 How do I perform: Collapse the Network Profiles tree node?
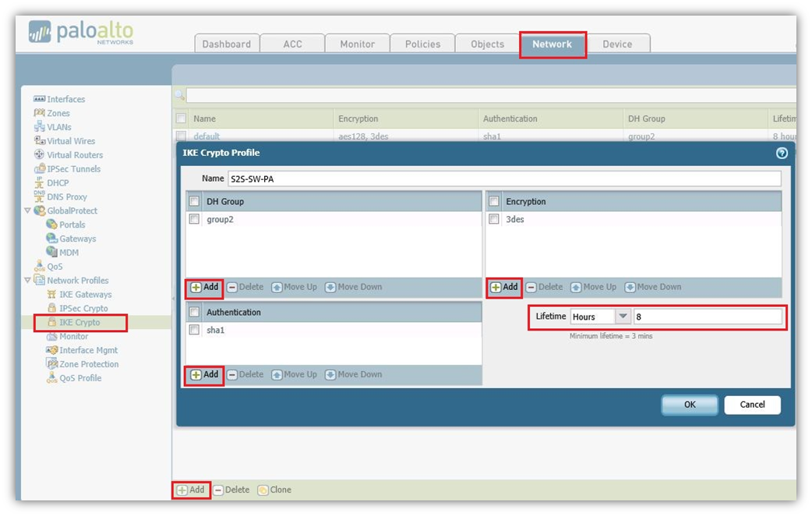pyautogui.click(x=28, y=281)
